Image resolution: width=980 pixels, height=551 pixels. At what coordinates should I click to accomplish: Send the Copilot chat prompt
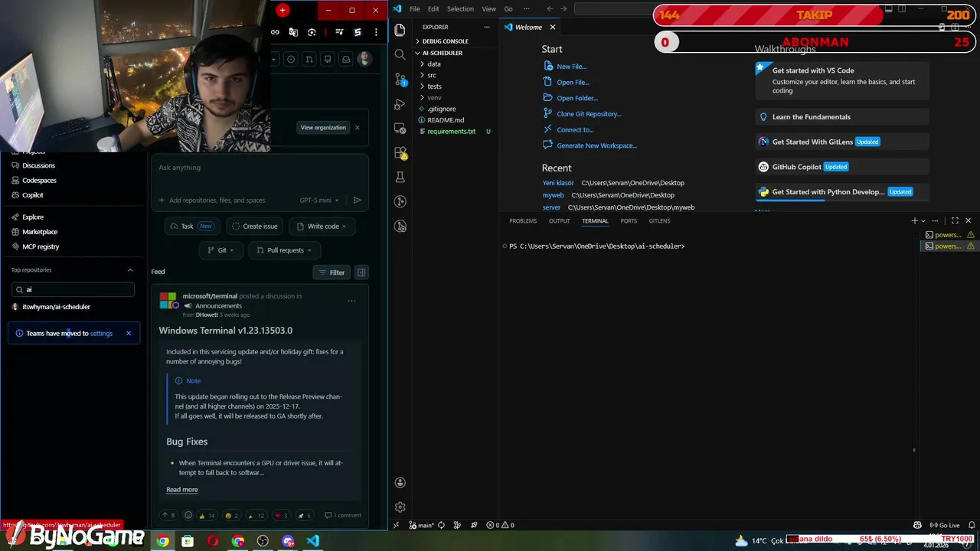357,201
